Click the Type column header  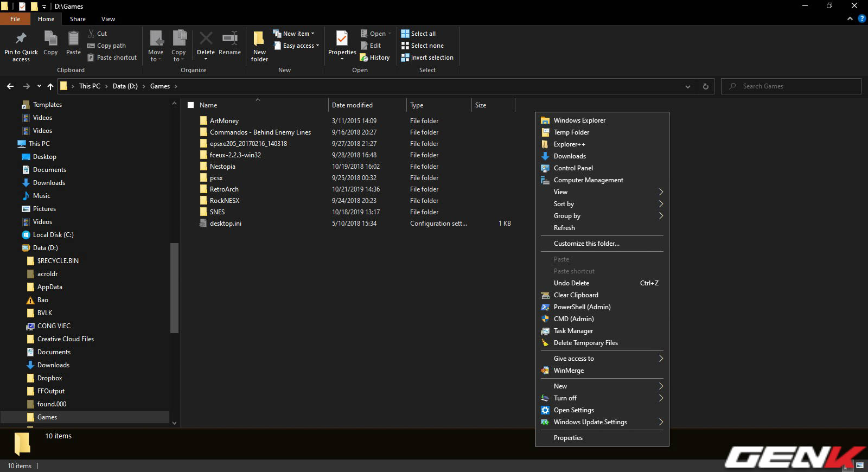pos(439,105)
